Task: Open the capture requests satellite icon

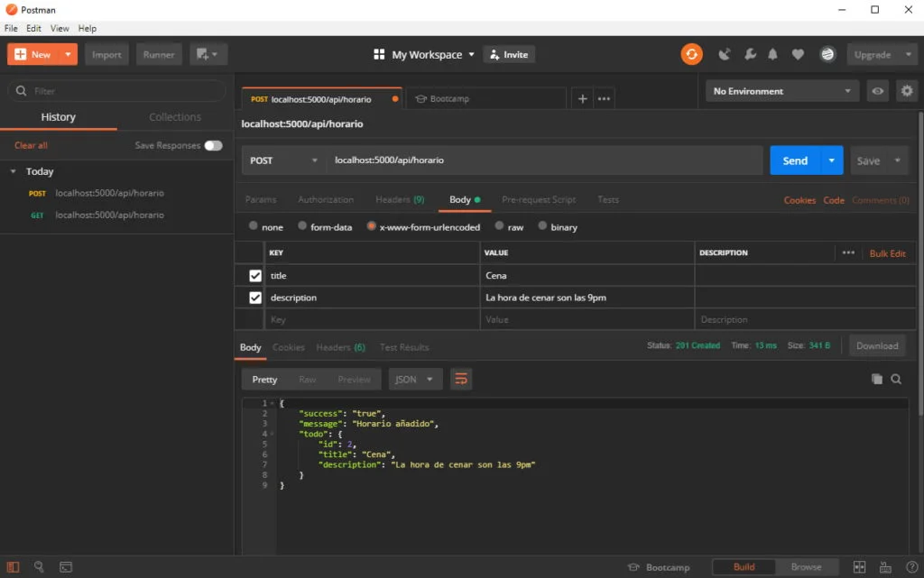Action: 725,54
